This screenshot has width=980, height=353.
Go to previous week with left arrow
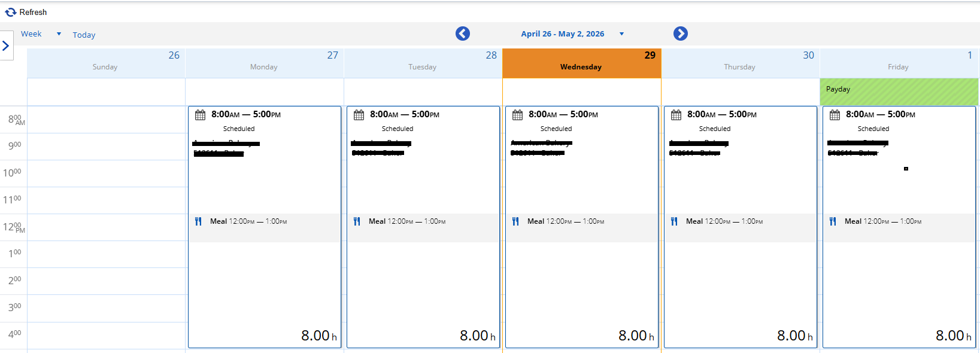463,34
